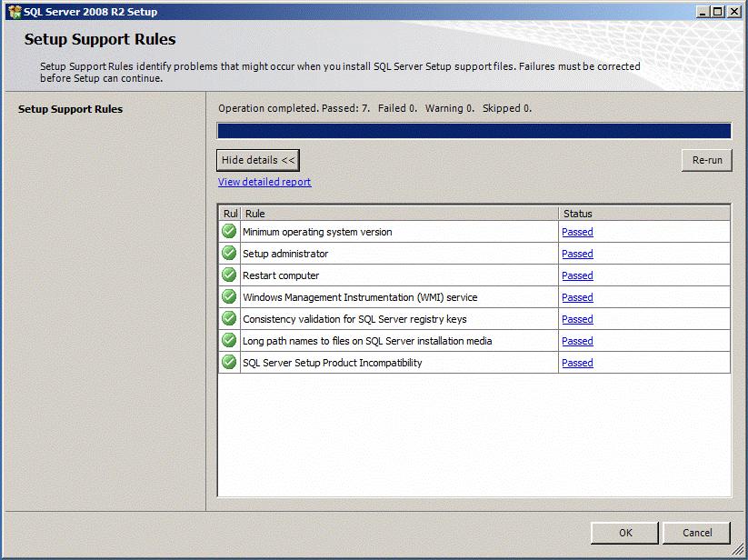Click the green icon for Windows Management Instrumentation service

coord(228,296)
